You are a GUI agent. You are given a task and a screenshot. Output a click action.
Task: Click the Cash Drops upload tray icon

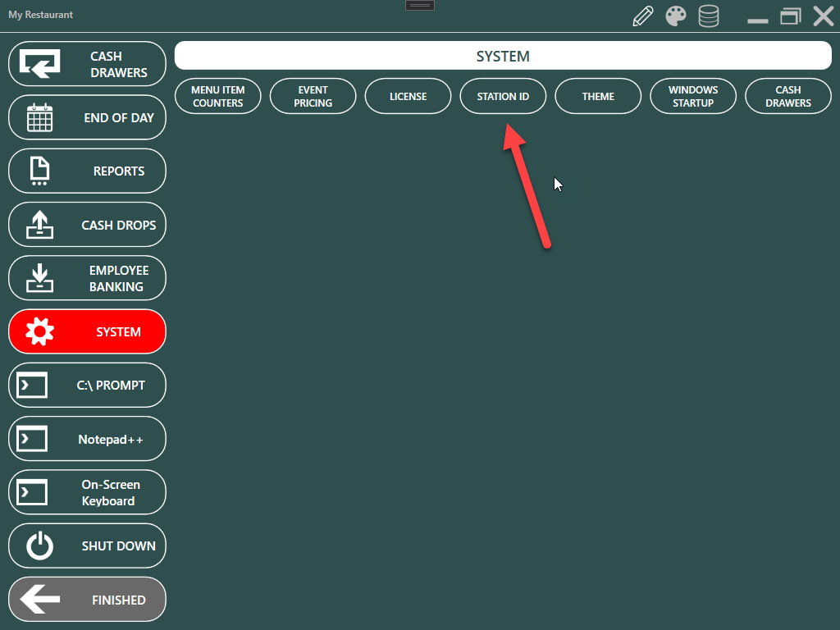tap(39, 226)
